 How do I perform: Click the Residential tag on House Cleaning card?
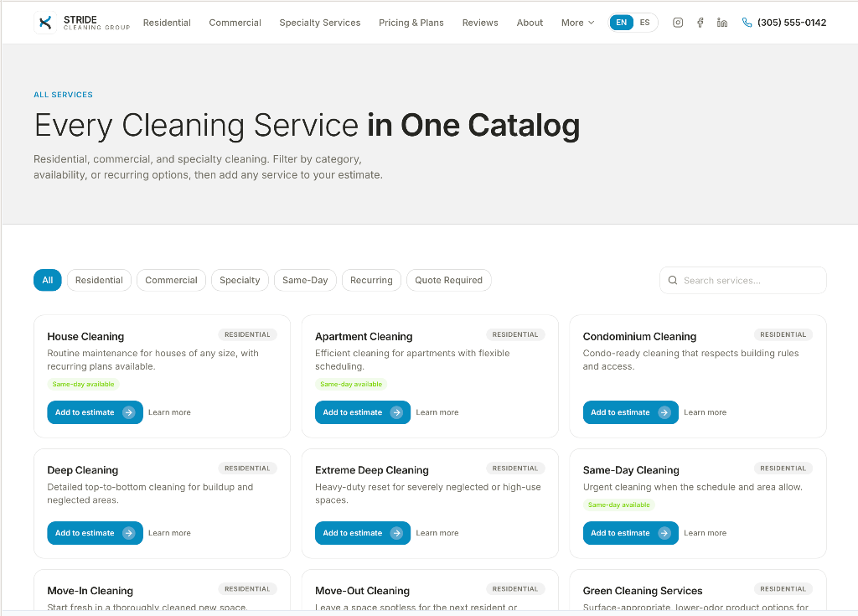[x=247, y=334]
